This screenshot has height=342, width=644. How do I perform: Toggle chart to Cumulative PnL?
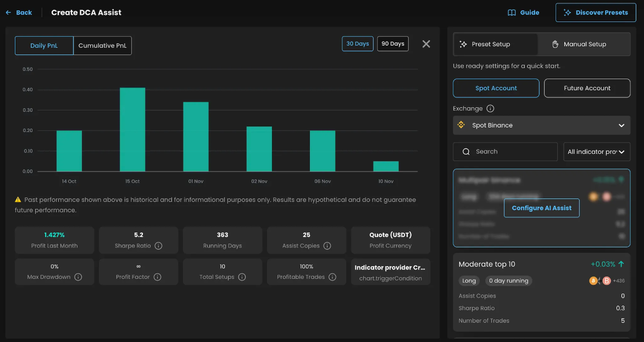pyautogui.click(x=102, y=46)
